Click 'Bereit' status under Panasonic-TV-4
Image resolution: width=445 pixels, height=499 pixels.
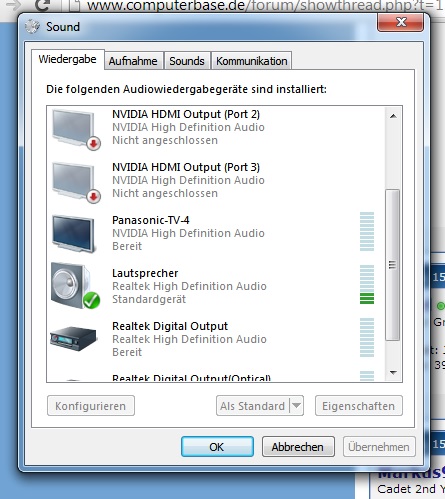point(127,246)
